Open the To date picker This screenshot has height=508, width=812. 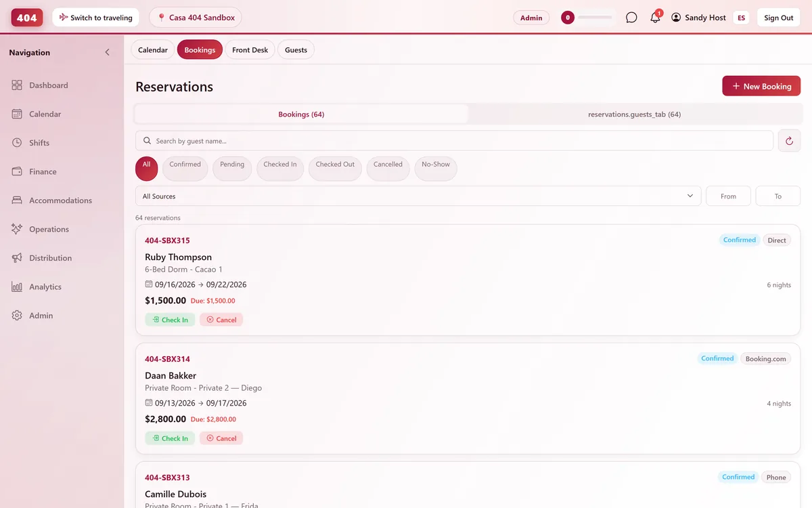[778, 196]
